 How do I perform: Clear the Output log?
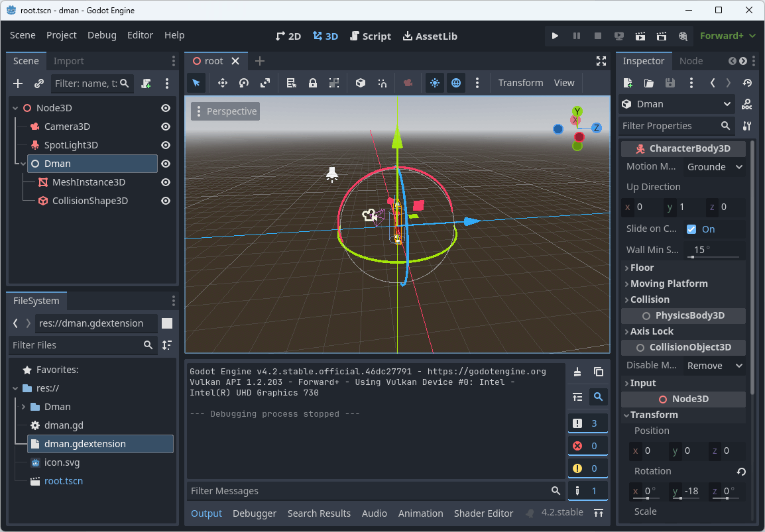point(577,372)
